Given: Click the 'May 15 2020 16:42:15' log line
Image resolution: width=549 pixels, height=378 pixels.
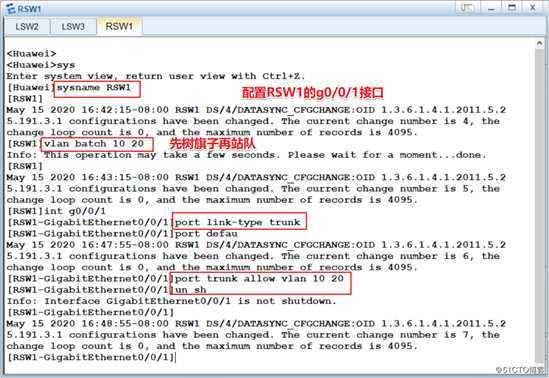Looking at the screenshot, I should click(256, 110).
